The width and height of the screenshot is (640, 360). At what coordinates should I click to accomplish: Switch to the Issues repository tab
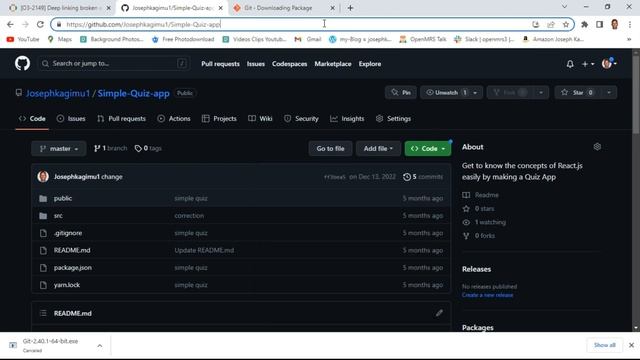[x=71, y=119]
